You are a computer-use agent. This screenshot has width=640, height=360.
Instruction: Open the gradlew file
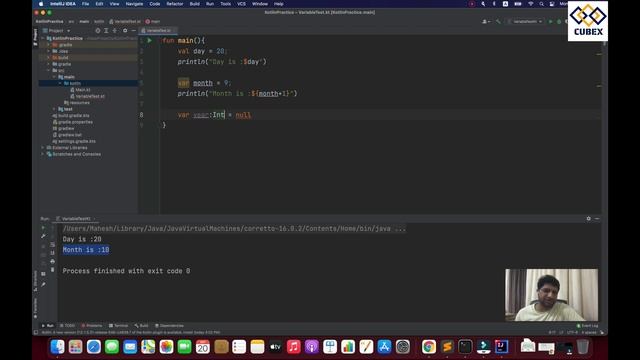coord(63,129)
